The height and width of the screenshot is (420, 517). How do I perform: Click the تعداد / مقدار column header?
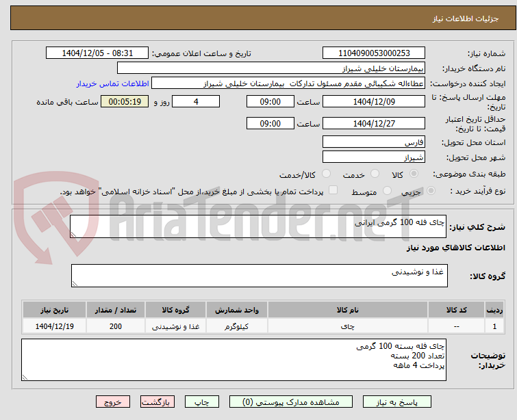pos(116,310)
